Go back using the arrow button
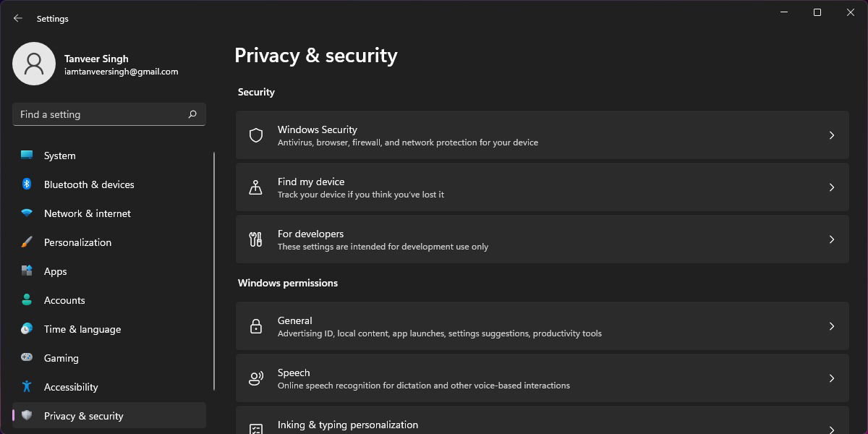Viewport: 868px width, 434px height. click(18, 18)
